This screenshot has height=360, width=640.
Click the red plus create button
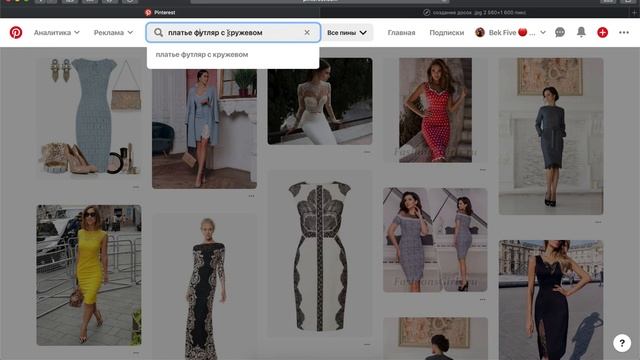602,32
